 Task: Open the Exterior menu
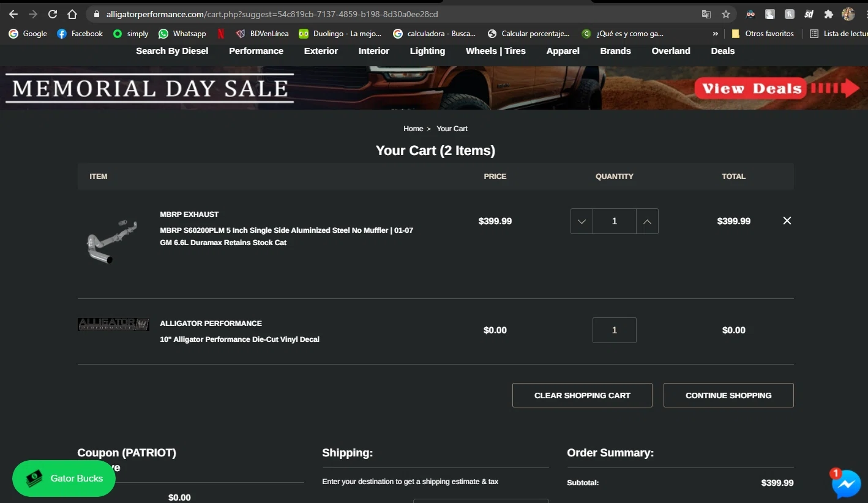[321, 51]
